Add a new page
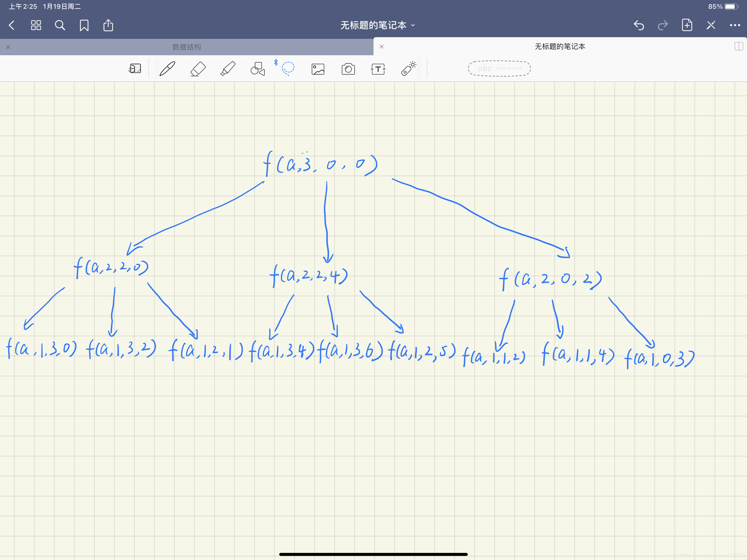 point(687,25)
